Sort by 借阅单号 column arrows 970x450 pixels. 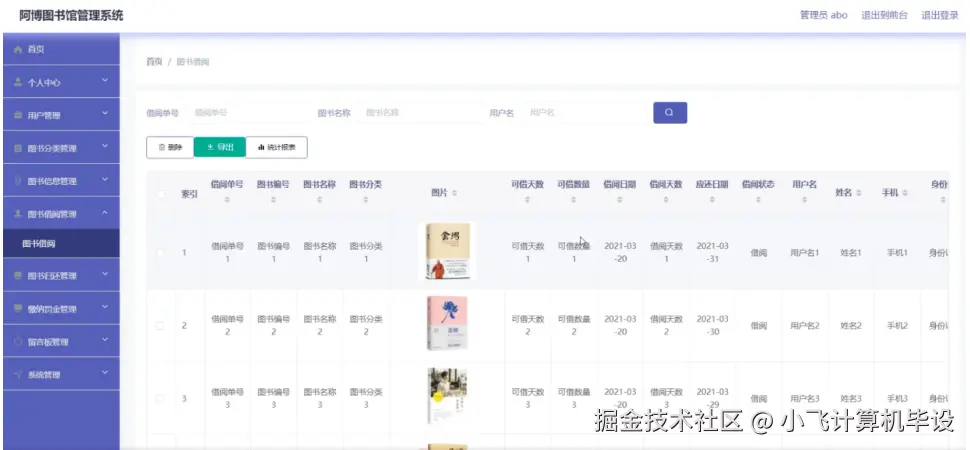[227, 200]
